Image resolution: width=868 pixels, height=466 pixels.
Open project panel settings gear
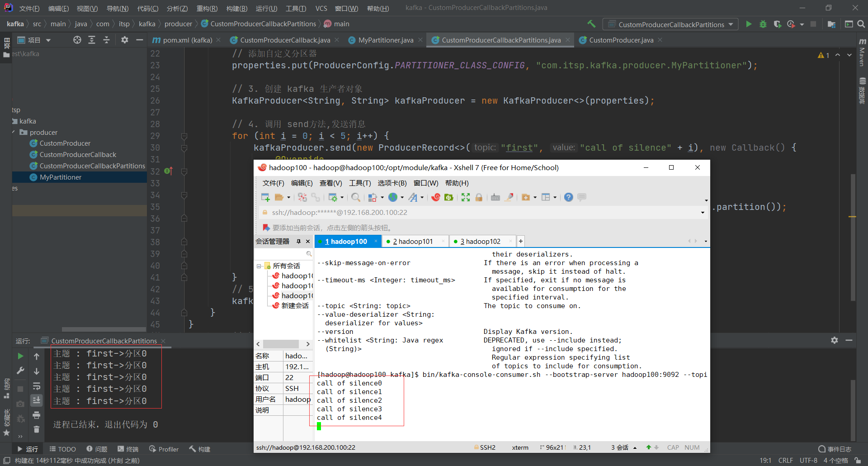[125, 40]
